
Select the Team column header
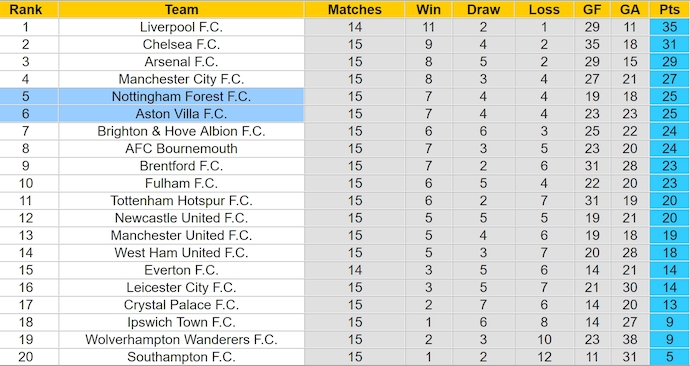pyautogui.click(x=181, y=9)
